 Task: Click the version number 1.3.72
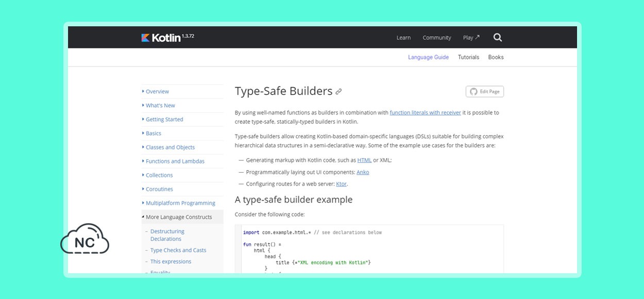pos(188,35)
